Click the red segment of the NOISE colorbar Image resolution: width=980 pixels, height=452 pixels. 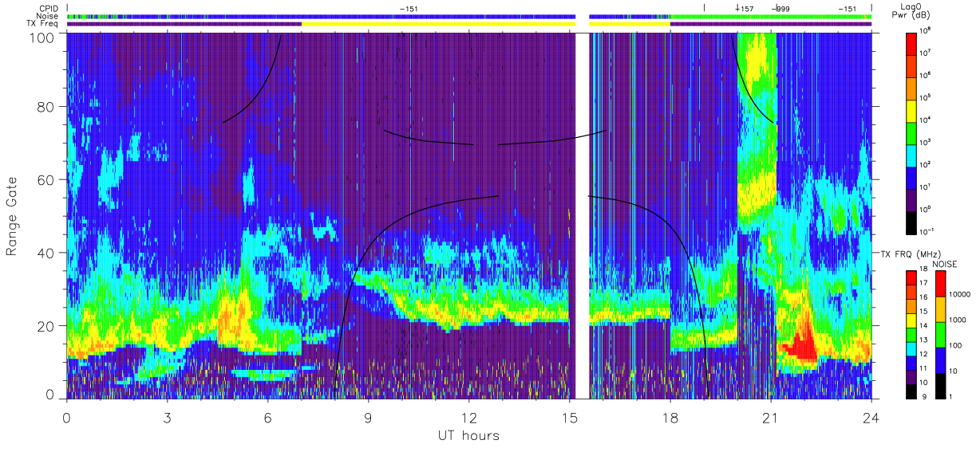pos(941,285)
